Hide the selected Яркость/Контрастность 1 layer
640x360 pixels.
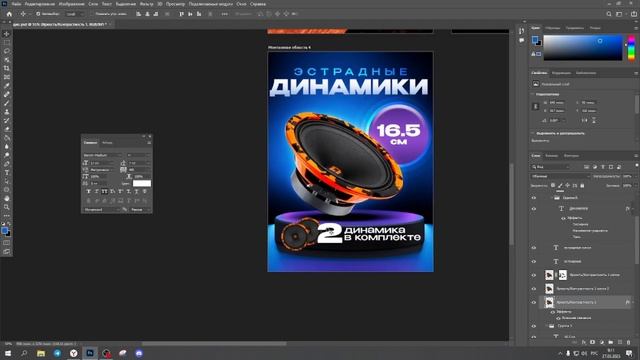pyautogui.click(x=533, y=302)
